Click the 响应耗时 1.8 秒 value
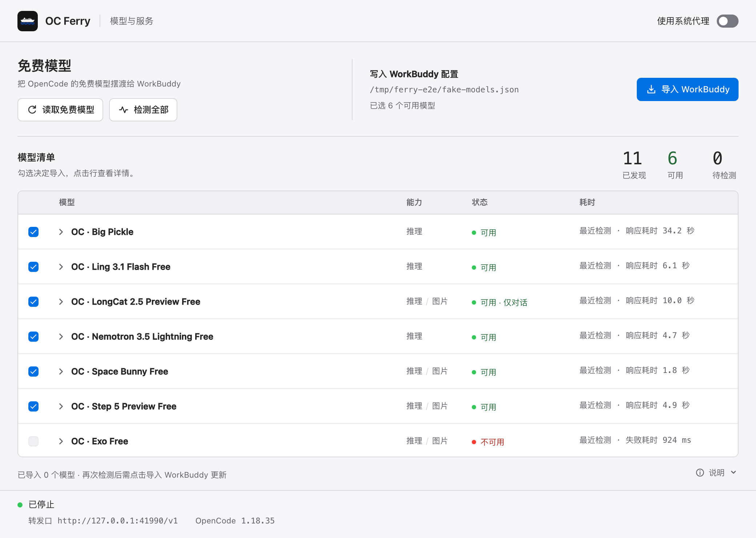The width and height of the screenshot is (756, 538). pyautogui.click(x=658, y=370)
